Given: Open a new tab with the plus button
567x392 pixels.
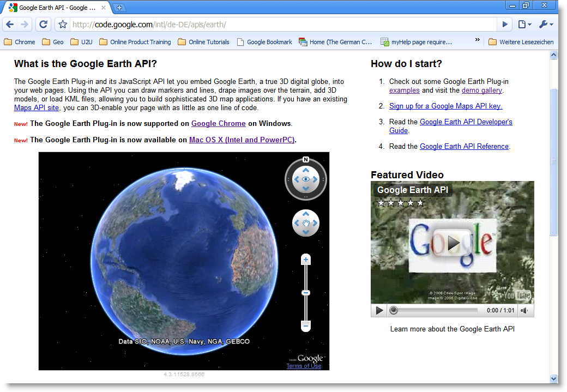Looking at the screenshot, I should tap(119, 8).
